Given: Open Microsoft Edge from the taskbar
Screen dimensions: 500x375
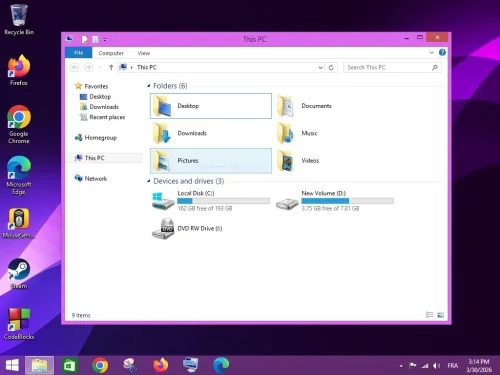Looking at the screenshot, I should click(x=221, y=365).
